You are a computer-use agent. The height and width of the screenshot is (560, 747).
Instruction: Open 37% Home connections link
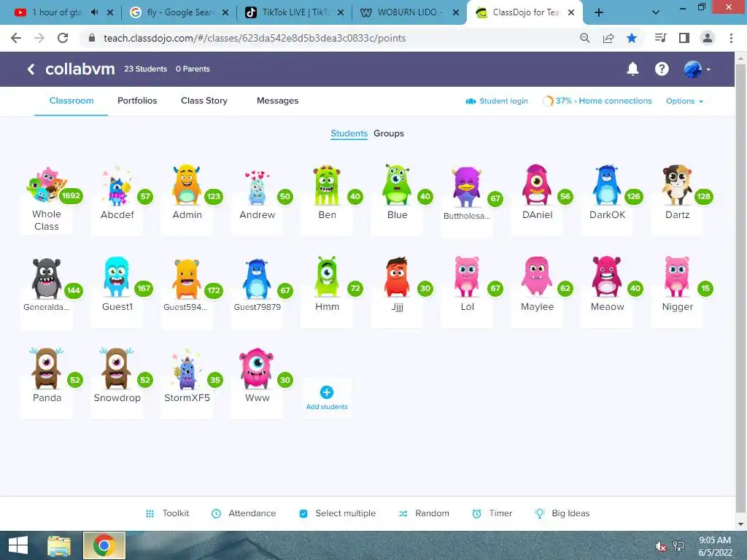[x=597, y=101]
